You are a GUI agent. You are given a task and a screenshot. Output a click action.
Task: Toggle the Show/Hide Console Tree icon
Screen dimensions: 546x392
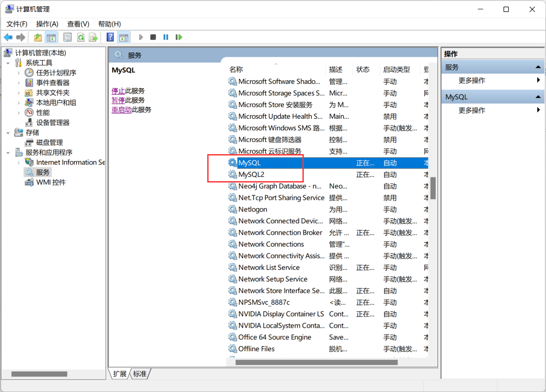[51, 37]
